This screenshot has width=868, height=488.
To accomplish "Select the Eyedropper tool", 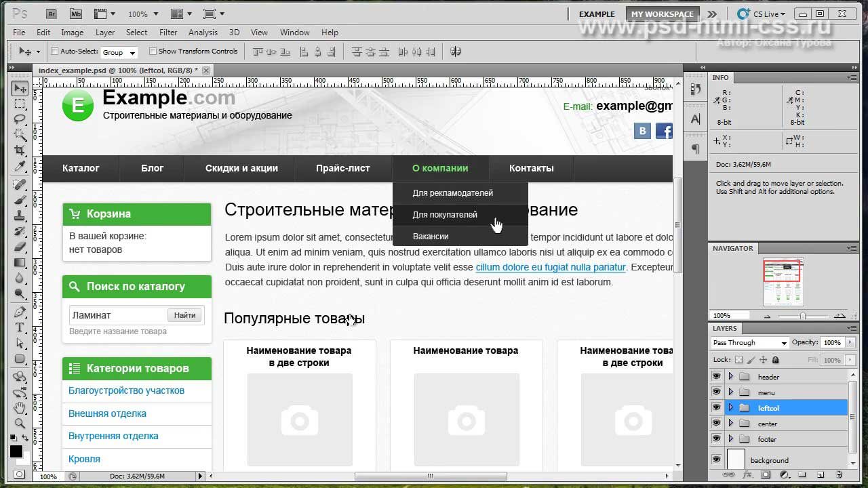I will click(20, 166).
